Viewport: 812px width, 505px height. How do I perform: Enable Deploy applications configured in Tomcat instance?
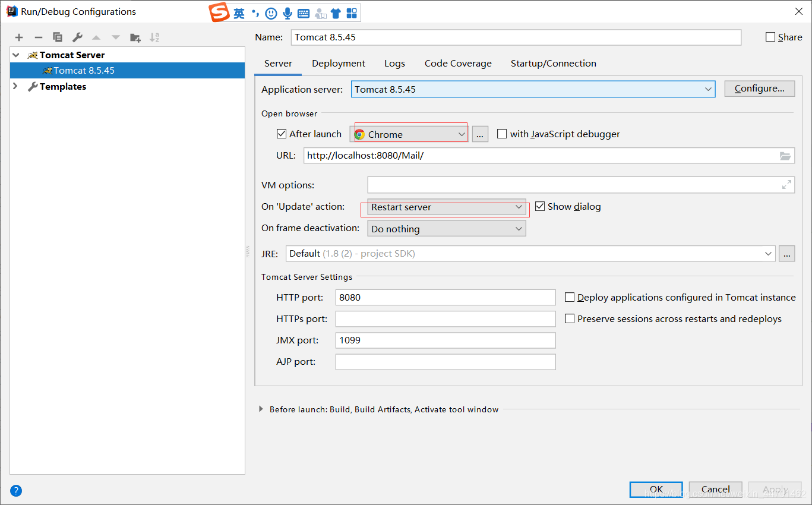[x=570, y=297]
